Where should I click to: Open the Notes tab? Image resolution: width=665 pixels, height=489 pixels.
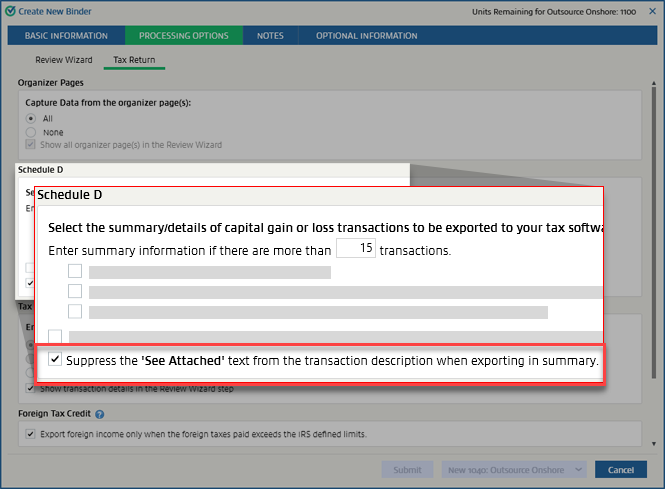[x=270, y=36]
